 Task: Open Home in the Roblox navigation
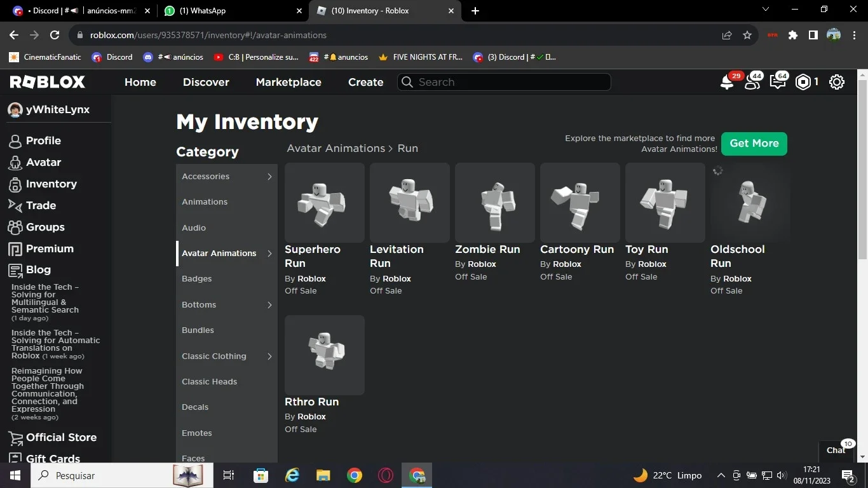tap(140, 82)
